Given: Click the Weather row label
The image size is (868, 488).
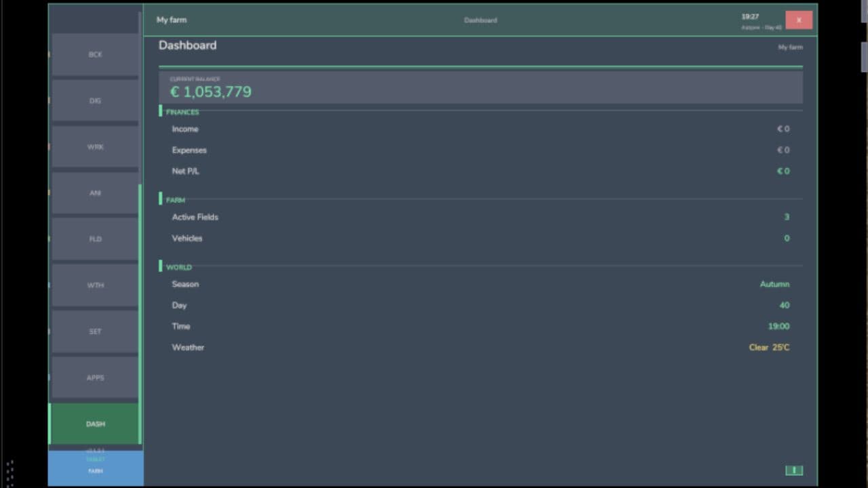Looking at the screenshot, I should 188,347.
